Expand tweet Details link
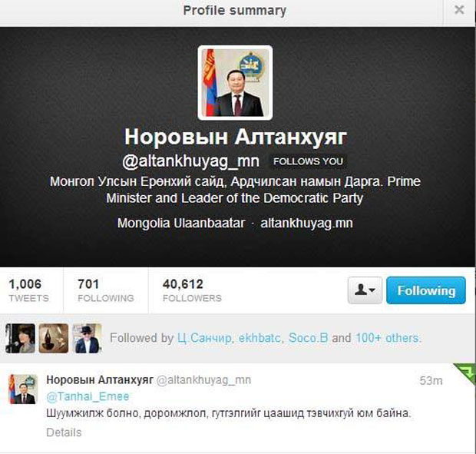This screenshot has height=454, width=476. click(x=64, y=432)
